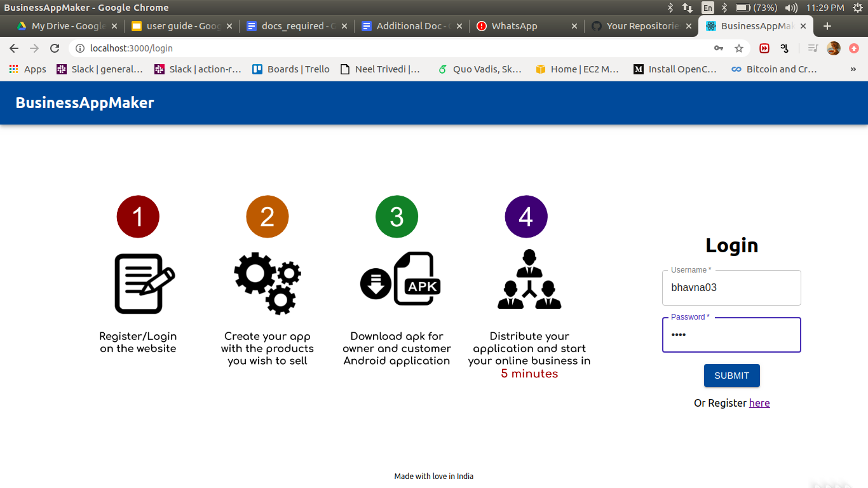Focus the Password field
This screenshot has width=868, height=488.
coord(731,335)
